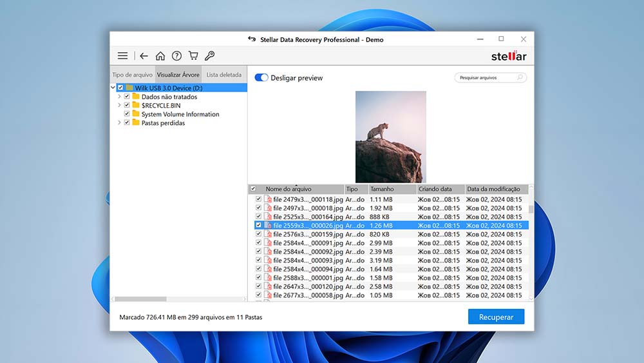Uncheck System Volume Information checkbox
Viewport: 644px width, 363px height.
(127, 113)
